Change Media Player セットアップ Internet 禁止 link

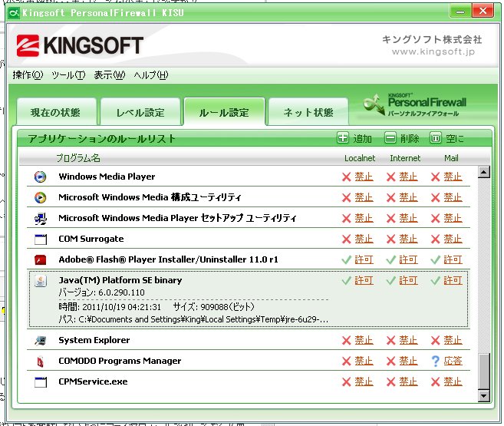tap(408, 218)
